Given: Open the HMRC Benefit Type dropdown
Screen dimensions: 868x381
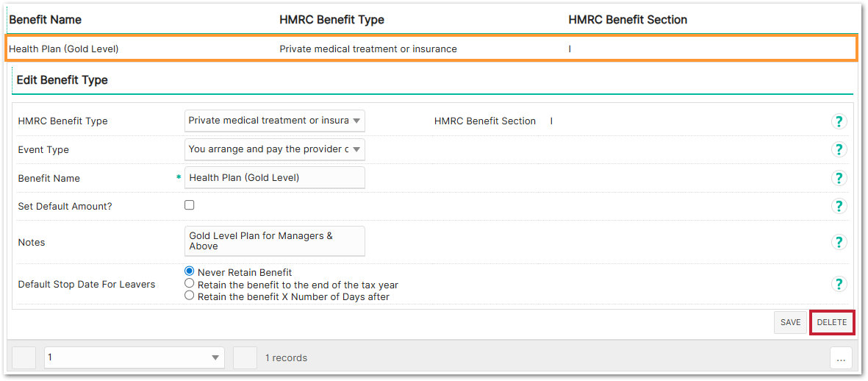Looking at the screenshot, I should [x=274, y=121].
